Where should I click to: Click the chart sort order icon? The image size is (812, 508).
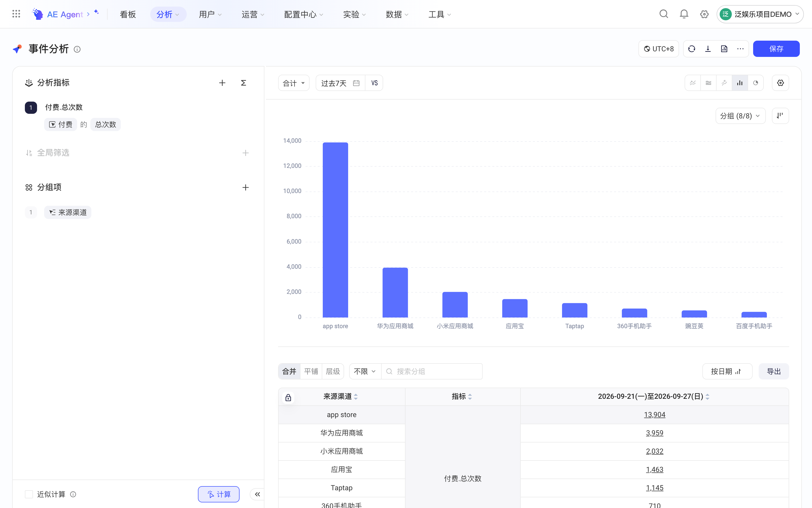click(781, 116)
